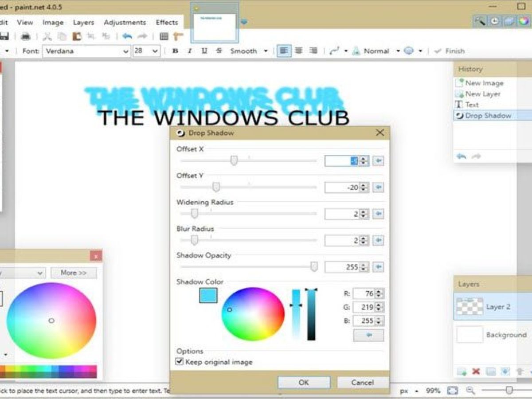The height and width of the screenshot is (399, 532).
Task: Toggle the Colors window wheel icon
Action: click(524, 21)
